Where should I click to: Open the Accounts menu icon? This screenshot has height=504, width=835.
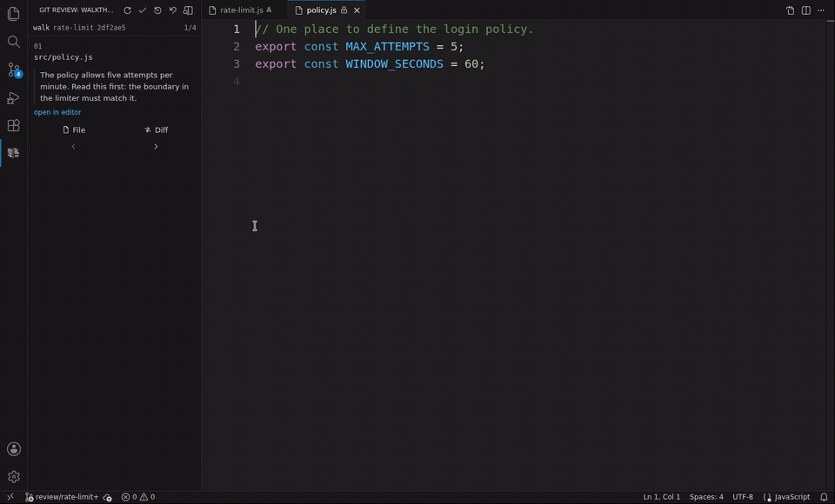(x=14, y=448)
